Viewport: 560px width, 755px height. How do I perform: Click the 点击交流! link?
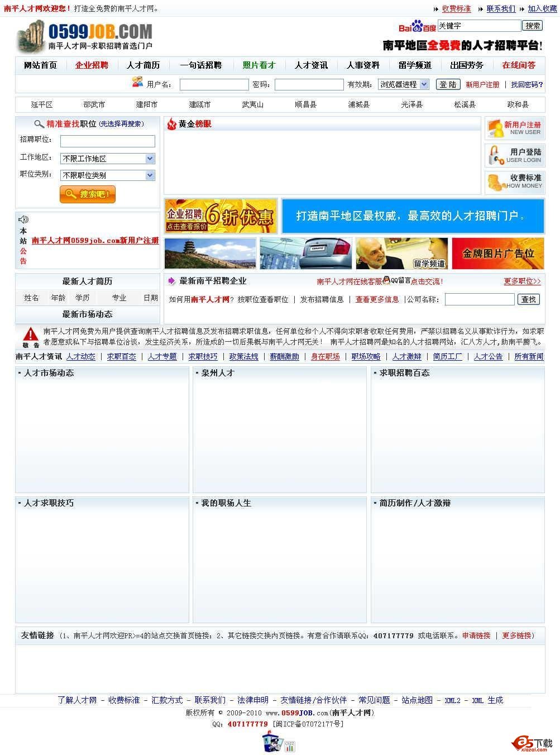[427, 281]
